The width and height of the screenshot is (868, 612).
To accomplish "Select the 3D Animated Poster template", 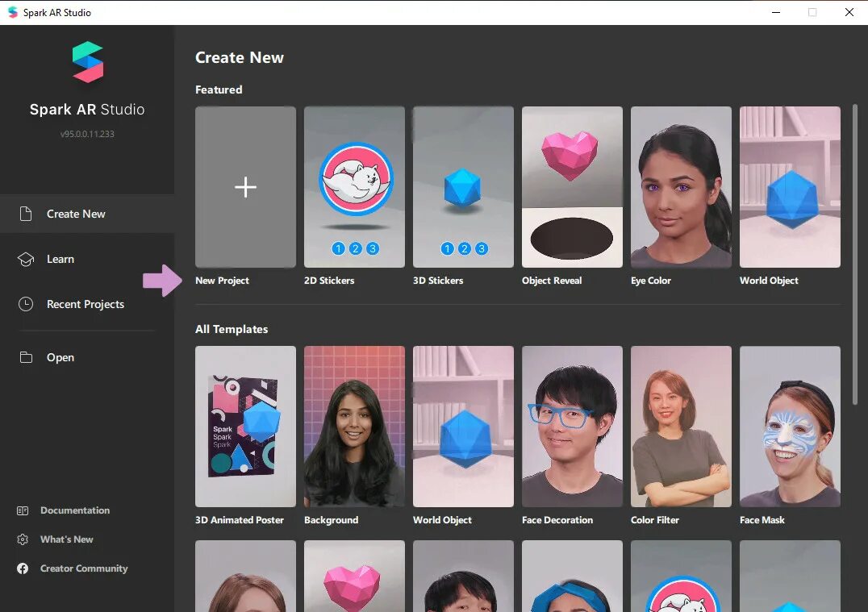I will 245,427.
